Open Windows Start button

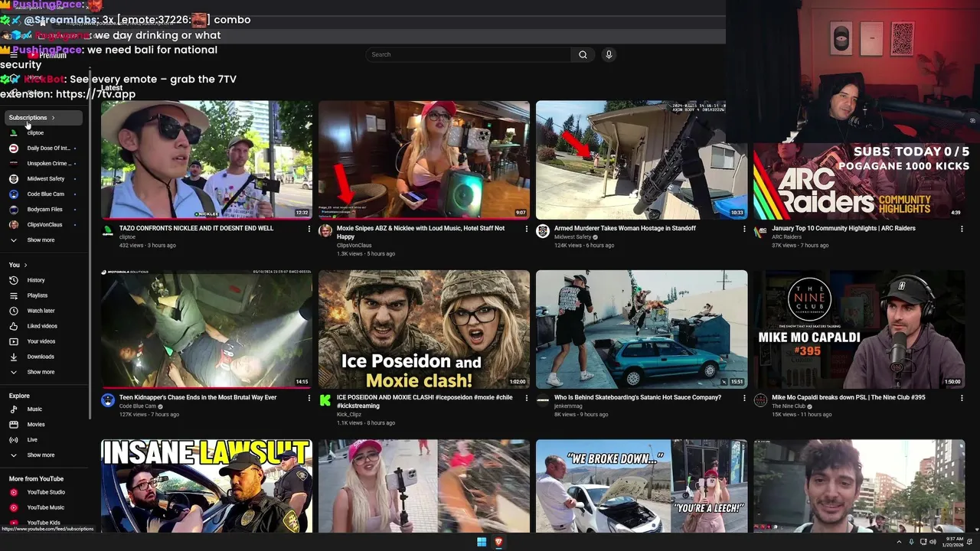point(482,542)
